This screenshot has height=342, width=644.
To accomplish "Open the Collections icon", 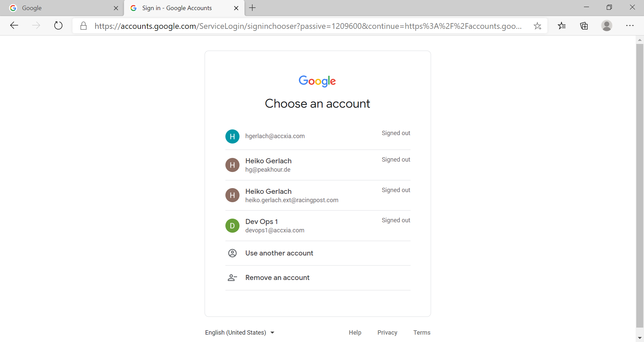I will [584, 26].
